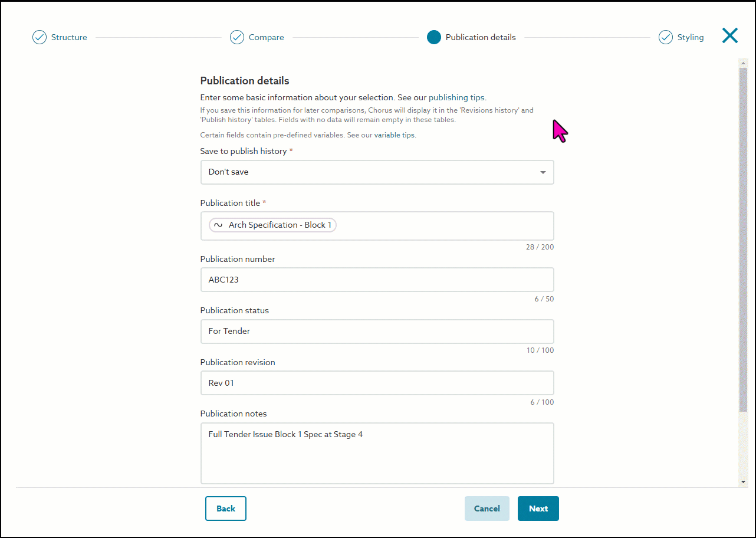Click the Next button
This screenshot has width=756, height=538.
click(538, 509)
